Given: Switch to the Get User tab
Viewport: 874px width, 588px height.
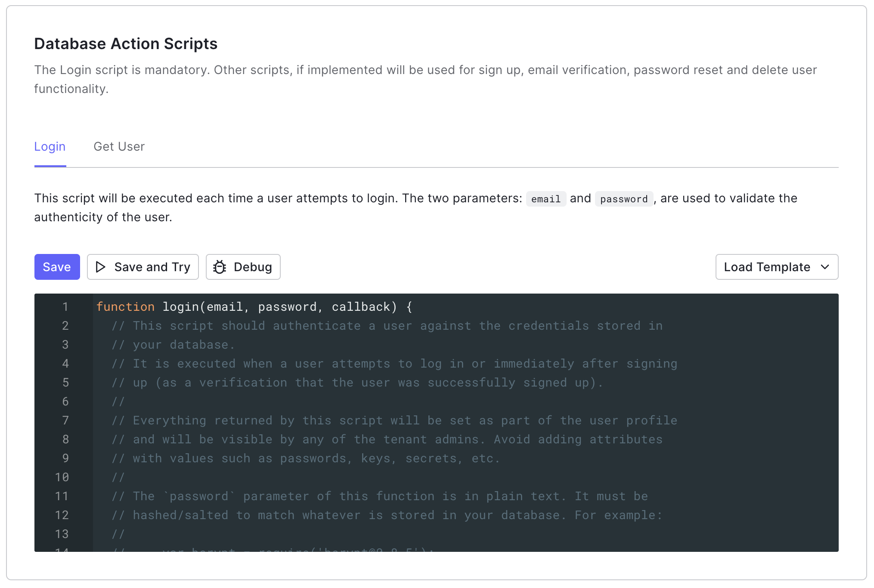Looking at the screenshot, I should coord(119,146).
